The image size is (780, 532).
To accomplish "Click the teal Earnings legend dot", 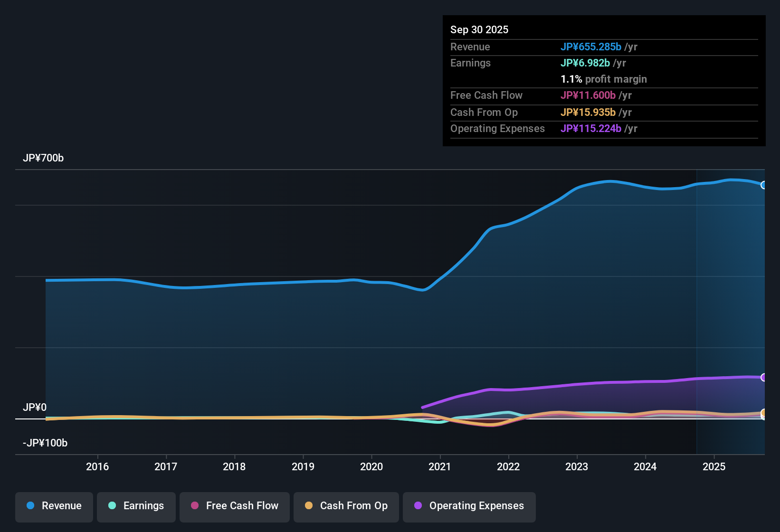I will [x=112, y=506].
